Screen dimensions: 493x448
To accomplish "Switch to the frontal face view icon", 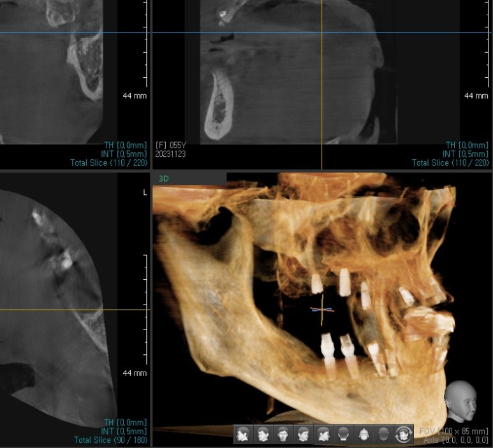I will coord(283,434).
